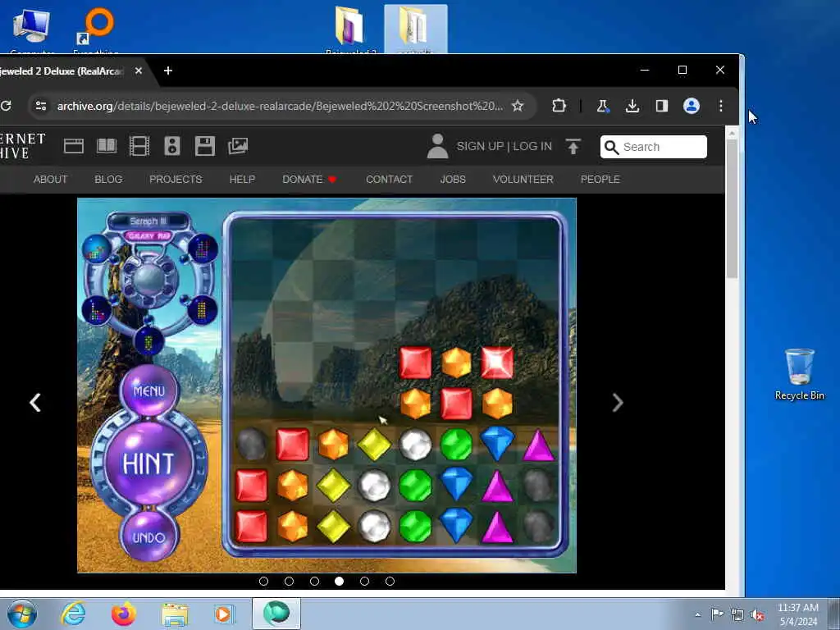Click the Chrome address bar URL
This screenshot has height=630, width=840.
pyautogui.click(x=281, y=106)
